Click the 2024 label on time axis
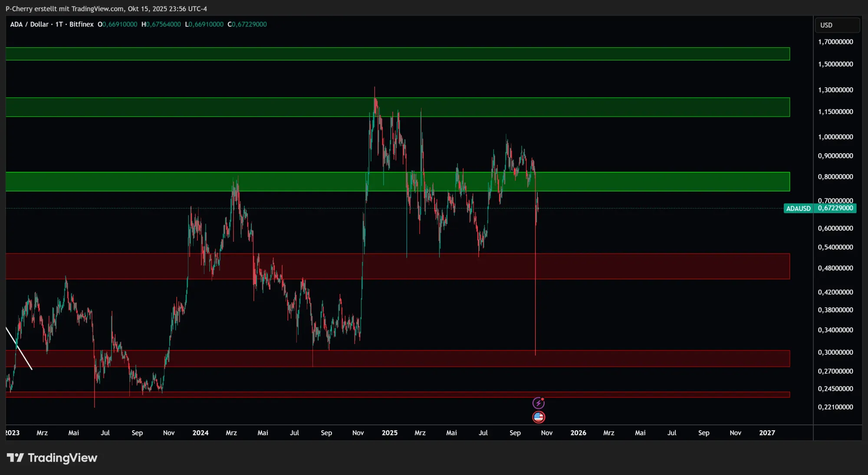The height and width of the screenshot is (475, 868). [200, 433]
